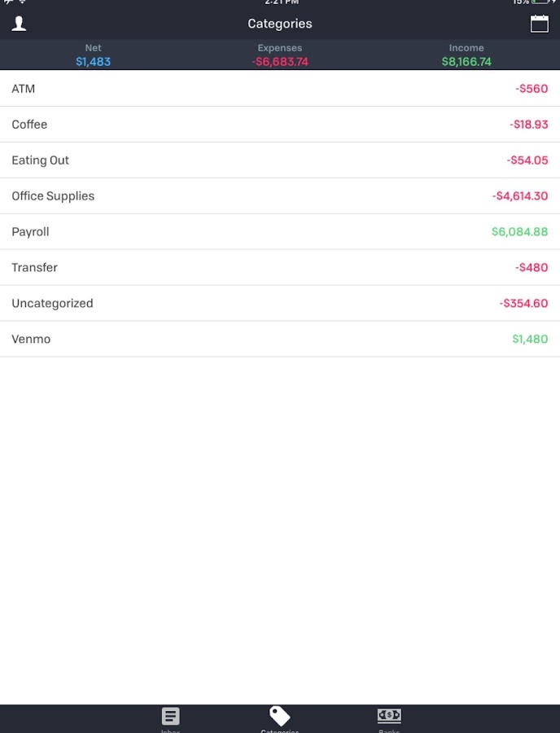Viewport: 560px width, 733px height.
Task: Tap the Income total summary
Action: [466, 55]
